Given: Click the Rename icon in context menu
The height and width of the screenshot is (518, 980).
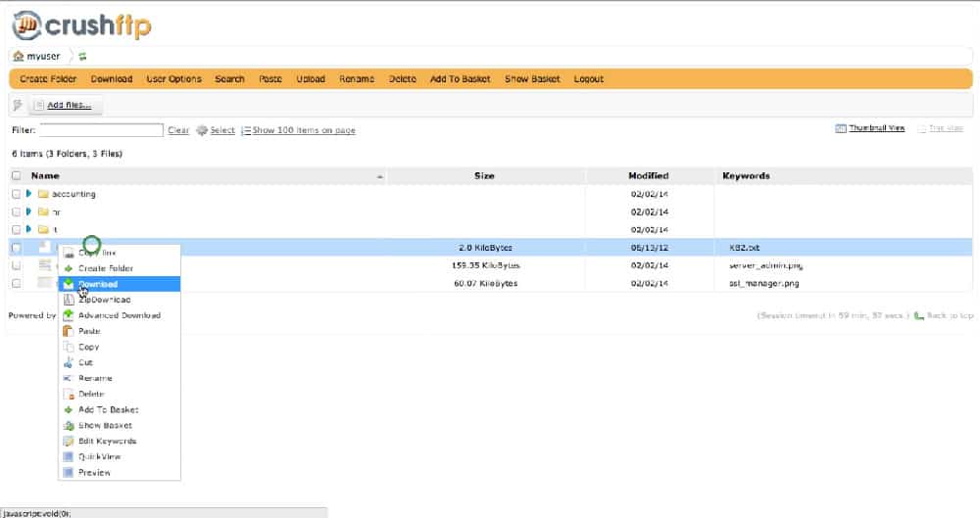Looking at the screenshot, I should coord(69,378).
